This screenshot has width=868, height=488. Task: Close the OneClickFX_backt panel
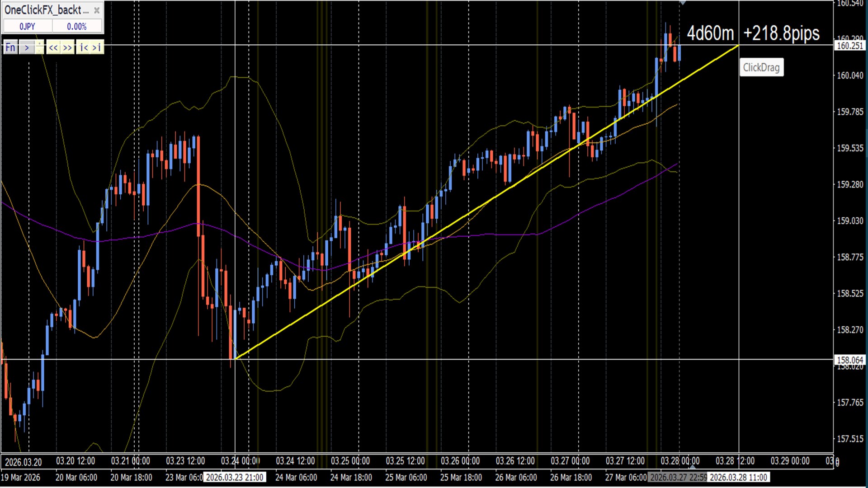pos(96,10)
